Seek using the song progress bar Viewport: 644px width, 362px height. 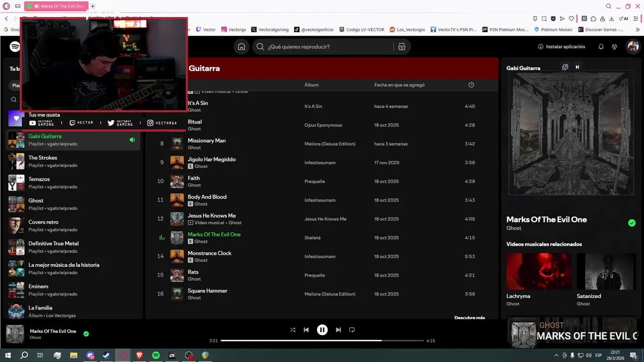(x=322, y=341)
